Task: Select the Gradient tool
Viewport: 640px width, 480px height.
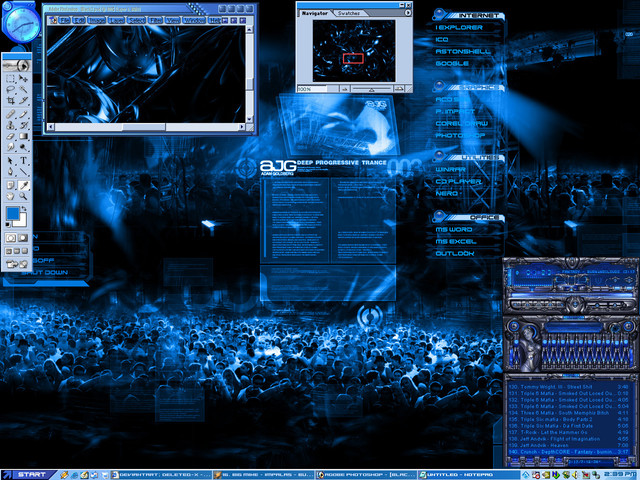Action: pos(23,136)
